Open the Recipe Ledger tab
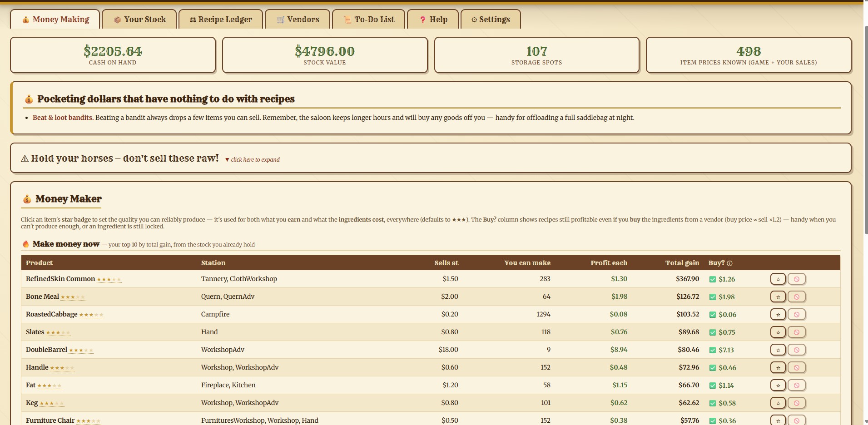Image resolution: width=868 pixels, height=425 pixels. click(221, 20)
